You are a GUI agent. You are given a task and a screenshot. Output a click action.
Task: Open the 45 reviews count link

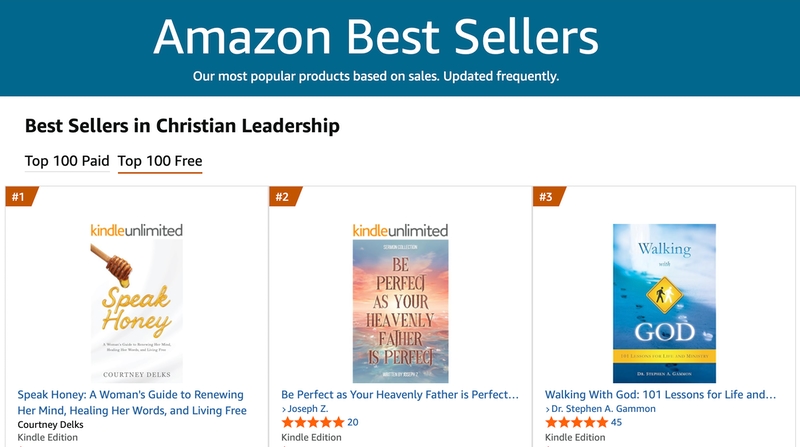[x=617, y=423]
